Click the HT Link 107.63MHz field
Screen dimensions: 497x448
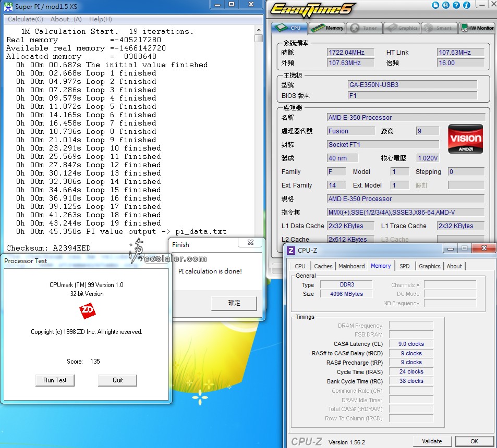point(461,52)
